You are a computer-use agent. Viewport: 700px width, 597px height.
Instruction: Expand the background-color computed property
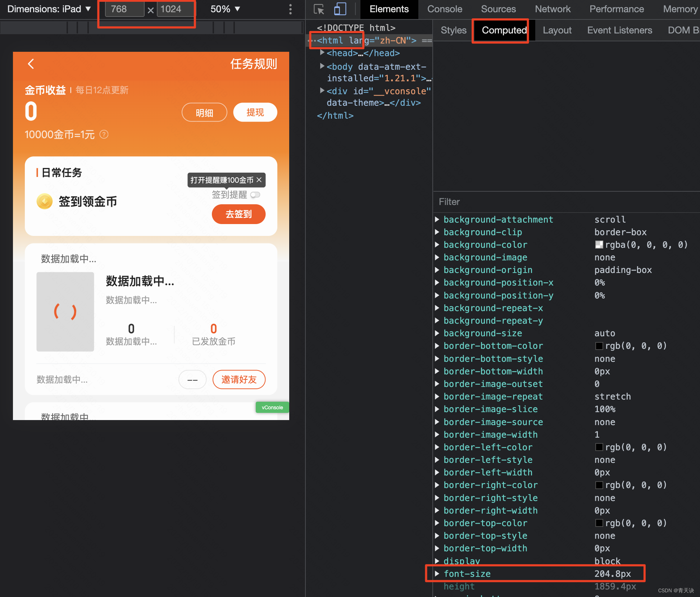[x=437, y=245]
